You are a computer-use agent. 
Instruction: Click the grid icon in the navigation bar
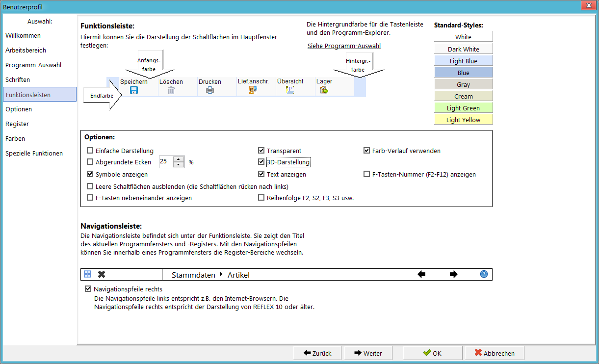(87, 274)
